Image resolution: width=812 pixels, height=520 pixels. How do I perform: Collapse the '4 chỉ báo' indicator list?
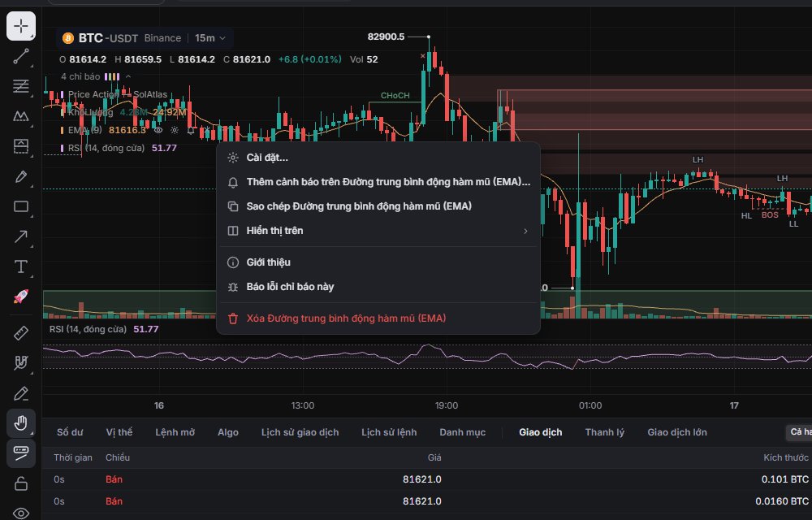tap(128, 76)
